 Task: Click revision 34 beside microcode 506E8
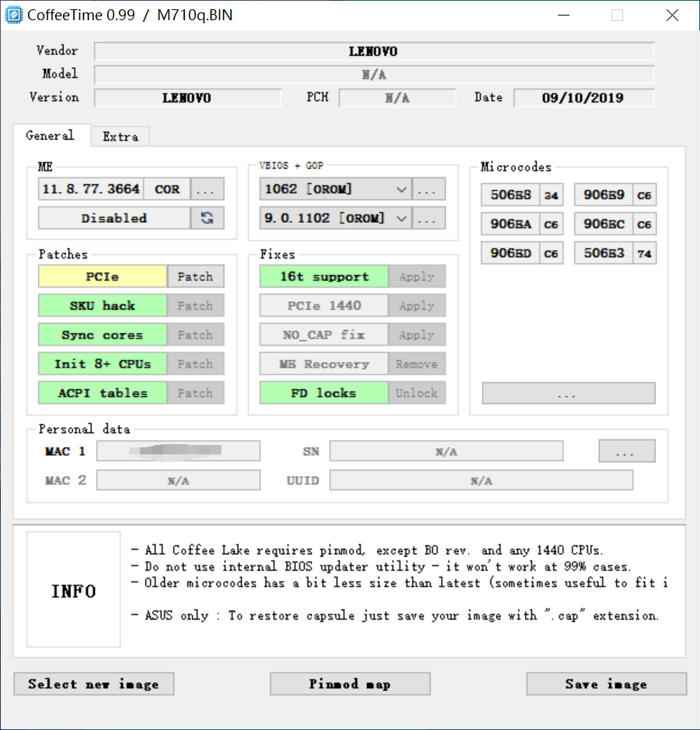pos(552,195)
